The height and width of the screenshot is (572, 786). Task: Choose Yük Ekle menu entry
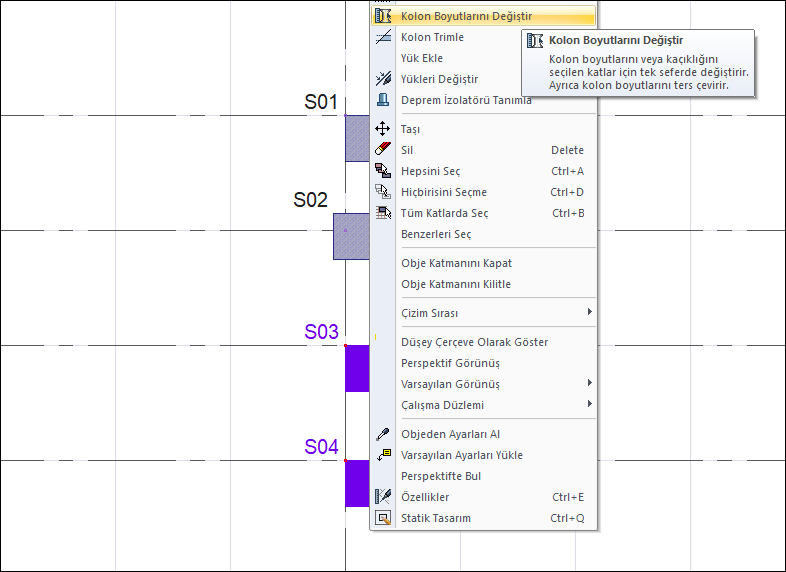tap(422, 58)
